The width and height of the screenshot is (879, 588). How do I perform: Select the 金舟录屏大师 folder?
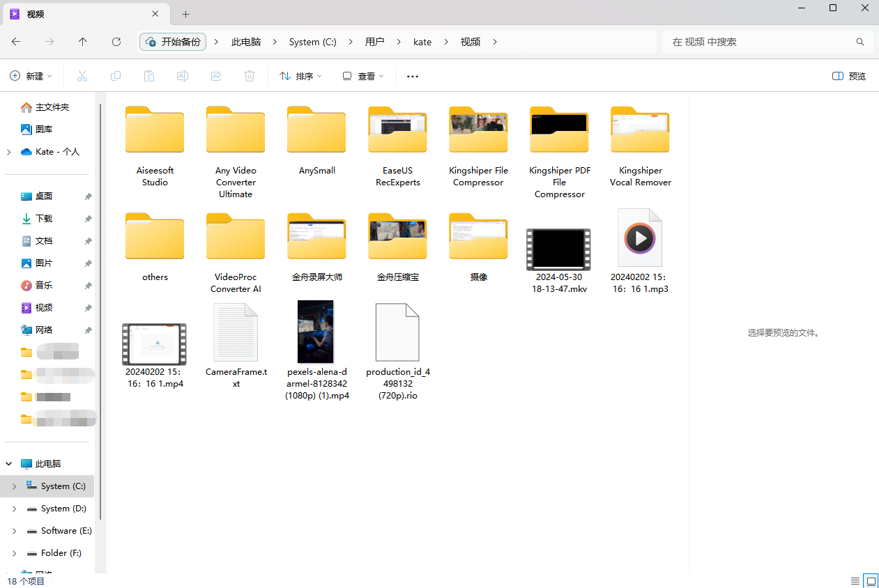point(316,247)
